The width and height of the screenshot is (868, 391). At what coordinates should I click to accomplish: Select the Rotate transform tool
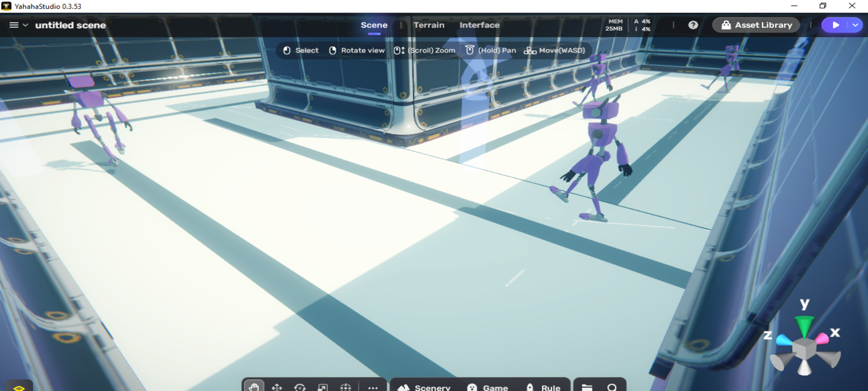[300, 388]
